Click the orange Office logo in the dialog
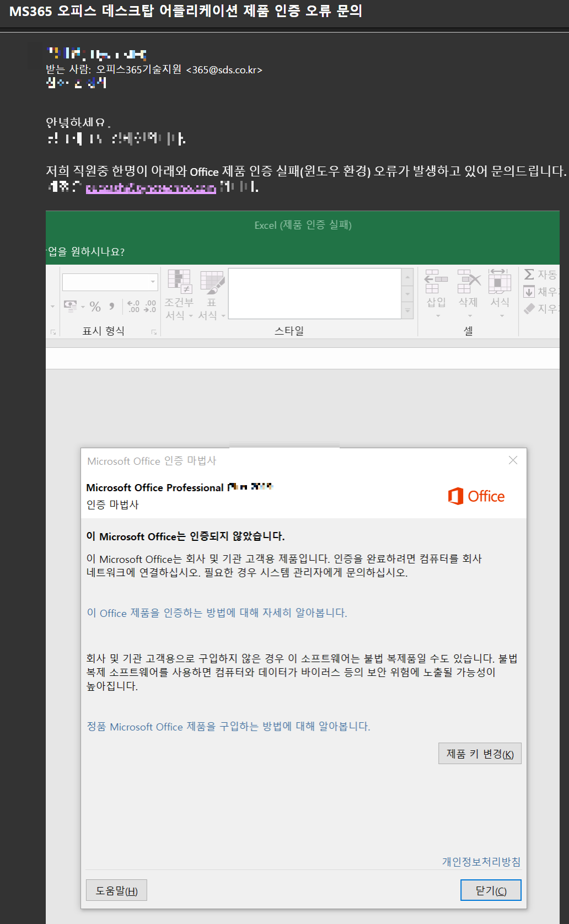The height and width of the screenshot is (924, 569). click(476, 496)
